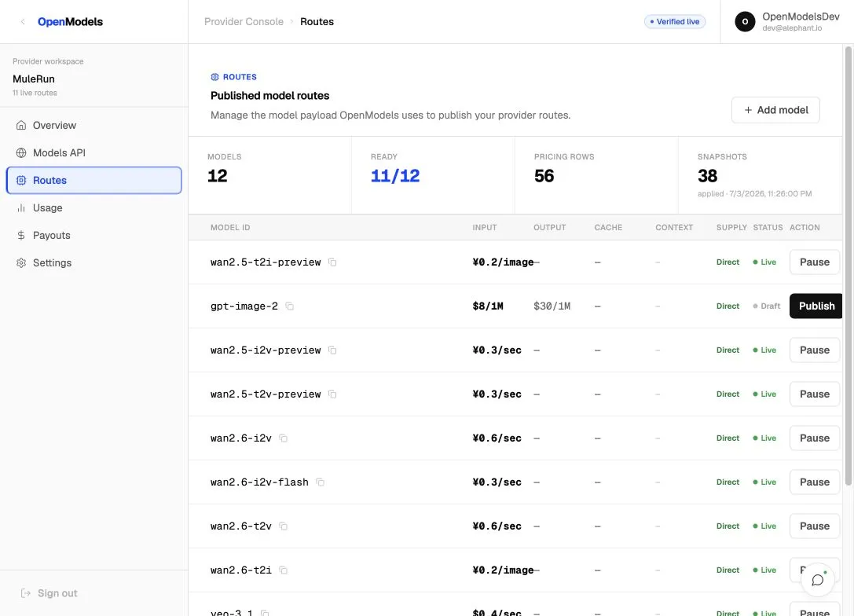The image size is (854, 616).
Task: Copy the wan2.6-i2v-flash model ID
Action: click(321, 482)
